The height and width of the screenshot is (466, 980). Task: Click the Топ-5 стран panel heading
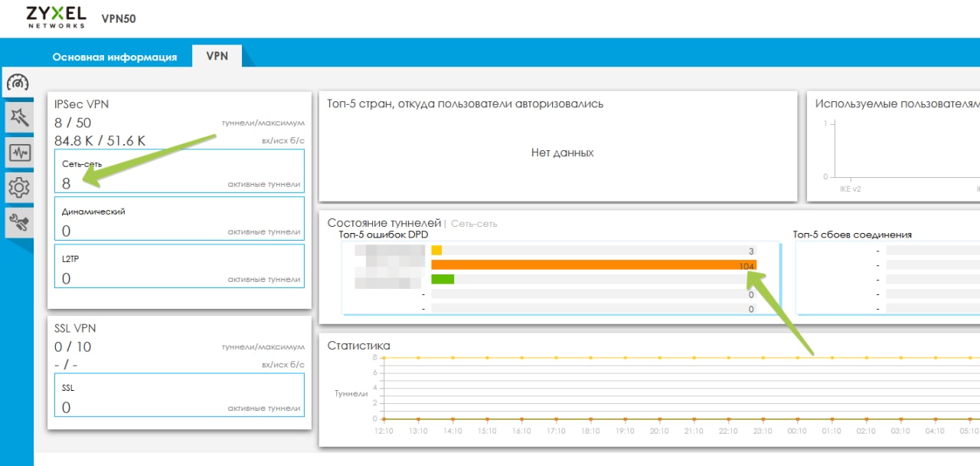465,103
